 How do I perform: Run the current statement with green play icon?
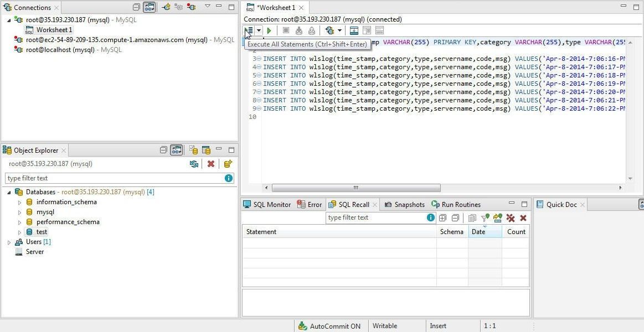point(269,30)
